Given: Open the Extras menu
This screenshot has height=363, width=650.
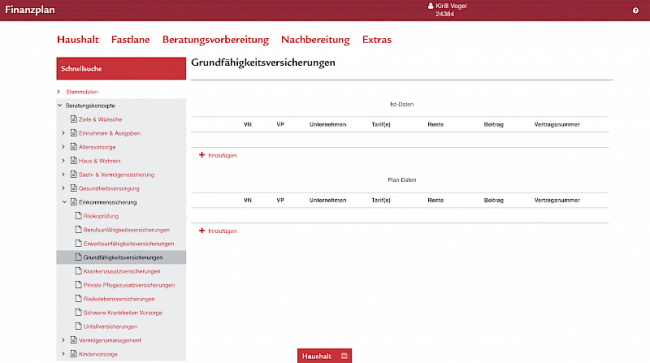Looking at the screenshot, I should (x=376, y=39).
